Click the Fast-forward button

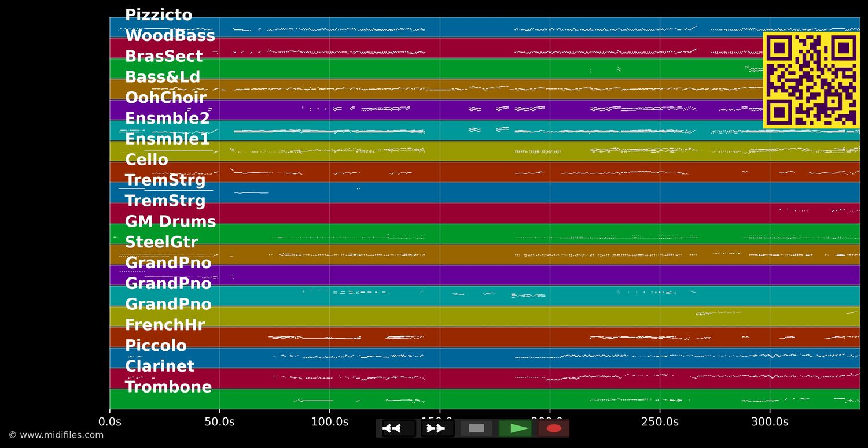(x=435, y=428)
